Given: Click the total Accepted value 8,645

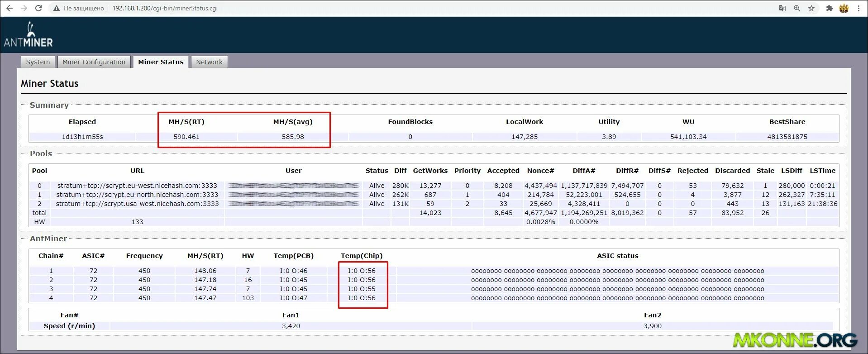Looking at the screenshot, I should tap(503, 213).
